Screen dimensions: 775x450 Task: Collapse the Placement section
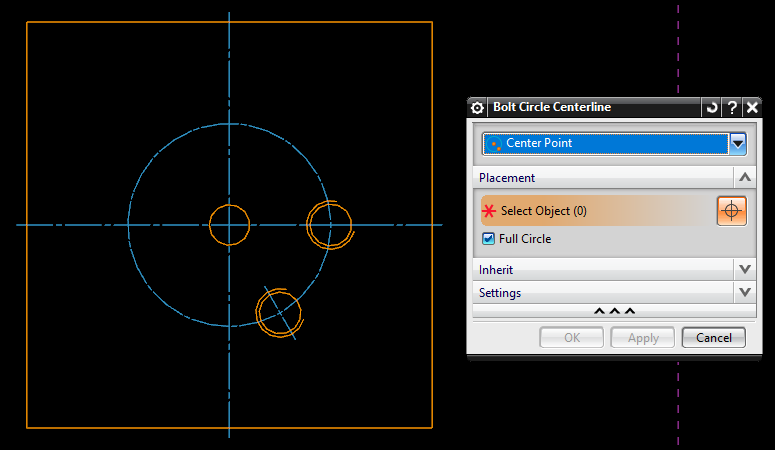click(744, 178)
